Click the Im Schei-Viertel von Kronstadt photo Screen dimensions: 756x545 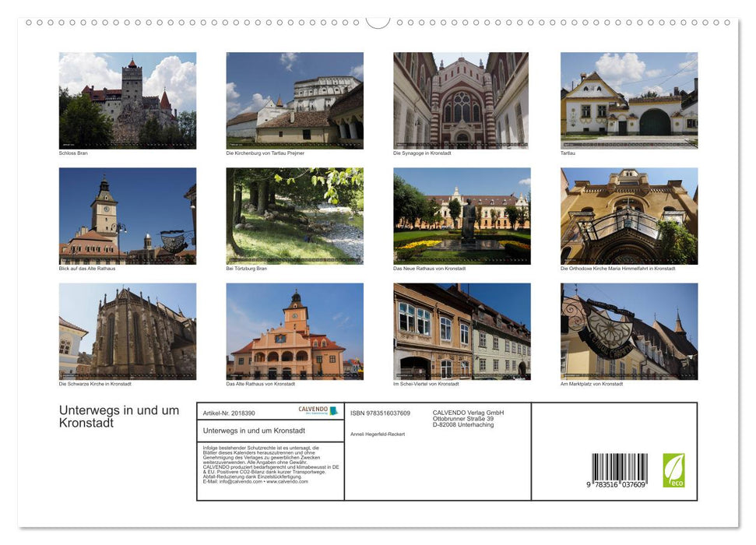pos(461,330)
